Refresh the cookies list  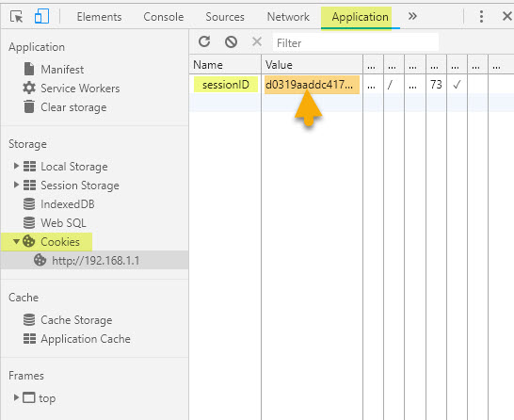point(204,41)
